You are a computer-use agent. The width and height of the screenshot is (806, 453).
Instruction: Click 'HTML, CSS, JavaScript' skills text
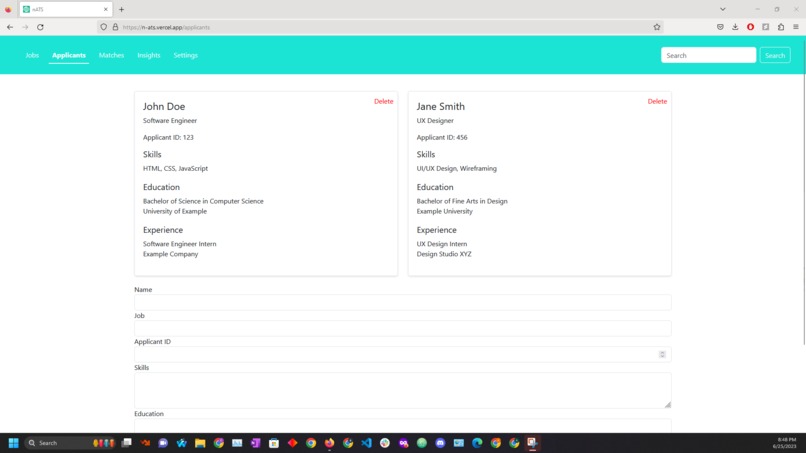[x=175, y=168]
